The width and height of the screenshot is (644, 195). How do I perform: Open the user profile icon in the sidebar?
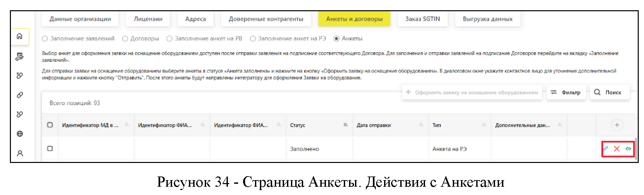point(20,153)
